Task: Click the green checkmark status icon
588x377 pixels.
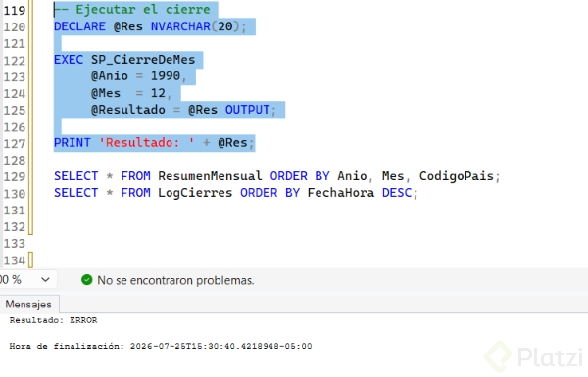Action: pyautogui.click(x=86, y=280)
